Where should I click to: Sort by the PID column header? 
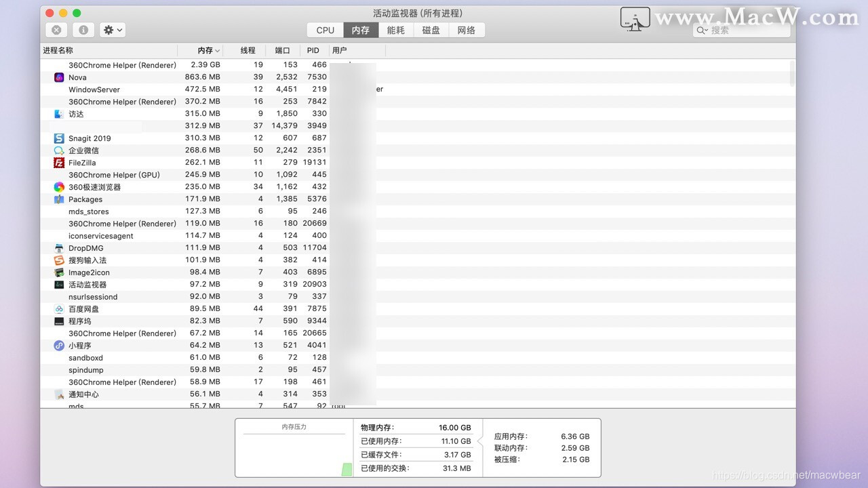315,50
